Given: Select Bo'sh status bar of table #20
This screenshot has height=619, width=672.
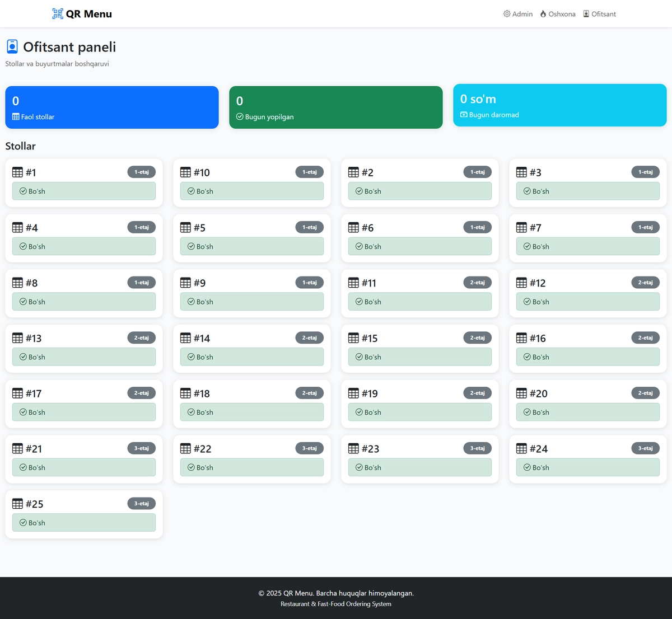Looking at the screenshot, I should (x=588, y=412).
